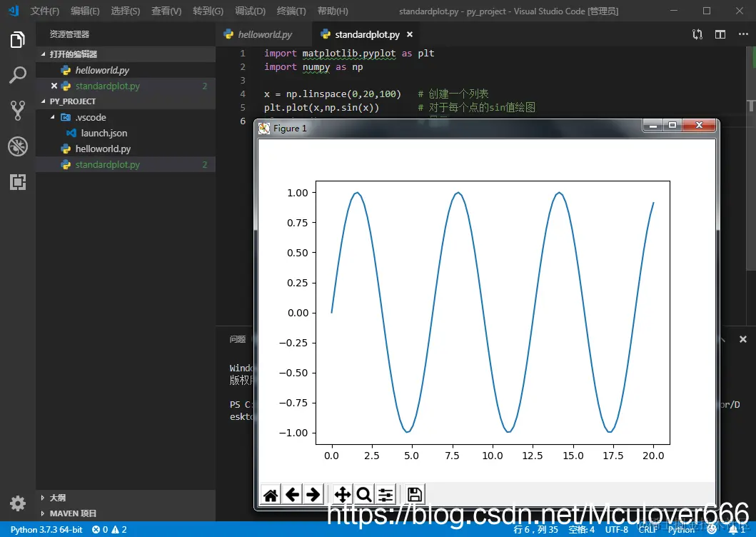
Task: Open the Source Control view
Action: [x=17, y=111]
